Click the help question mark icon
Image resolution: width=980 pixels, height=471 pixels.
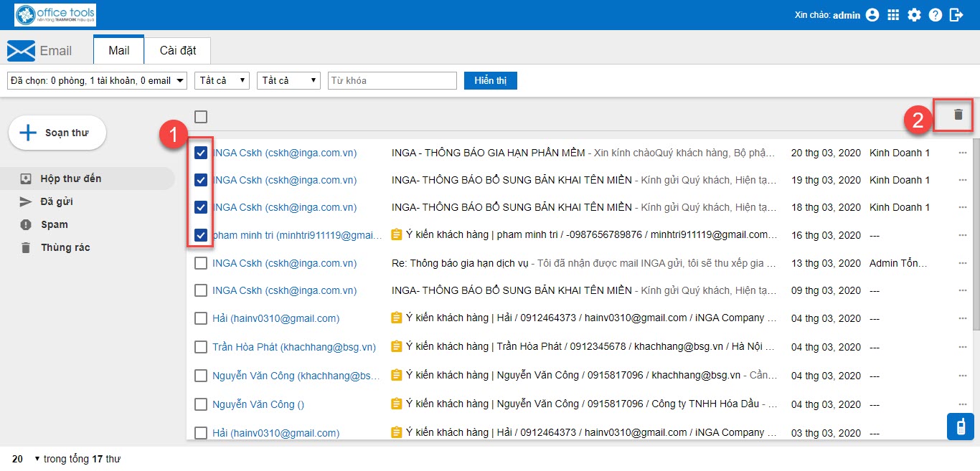point(935,15)
